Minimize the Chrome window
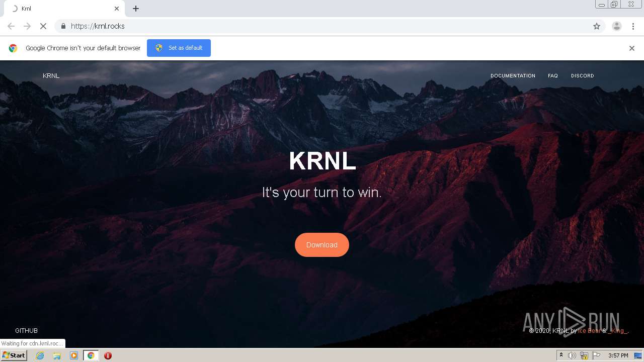644x362 pixels. pos(601,5)
